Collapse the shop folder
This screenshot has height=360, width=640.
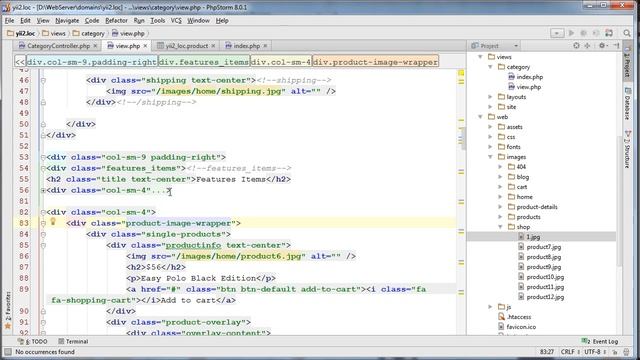pos(500,227)
